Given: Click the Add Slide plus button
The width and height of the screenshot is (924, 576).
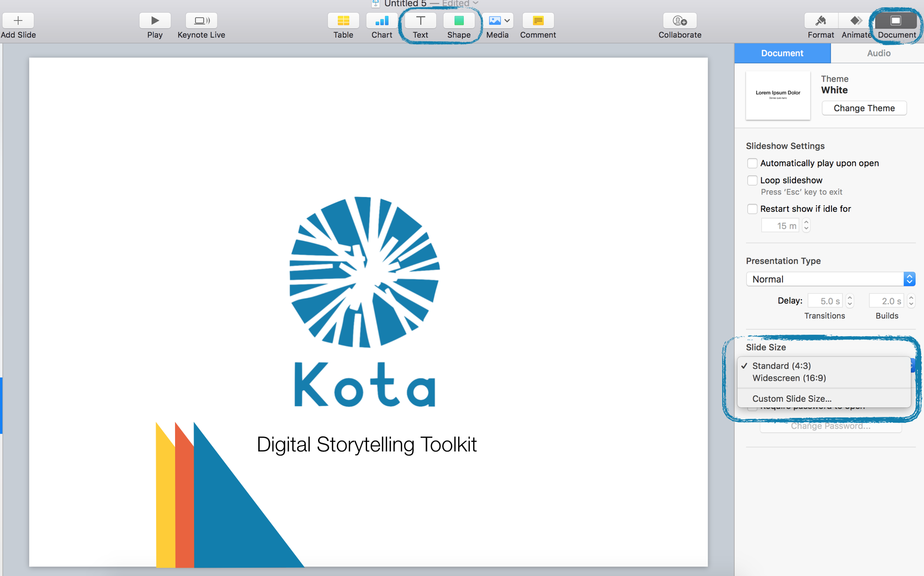Looking at the screenshot, I should click(x=18, y=21).
